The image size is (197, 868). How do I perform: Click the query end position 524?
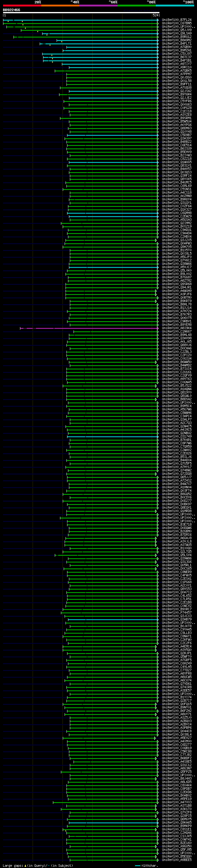coord(155,15)
